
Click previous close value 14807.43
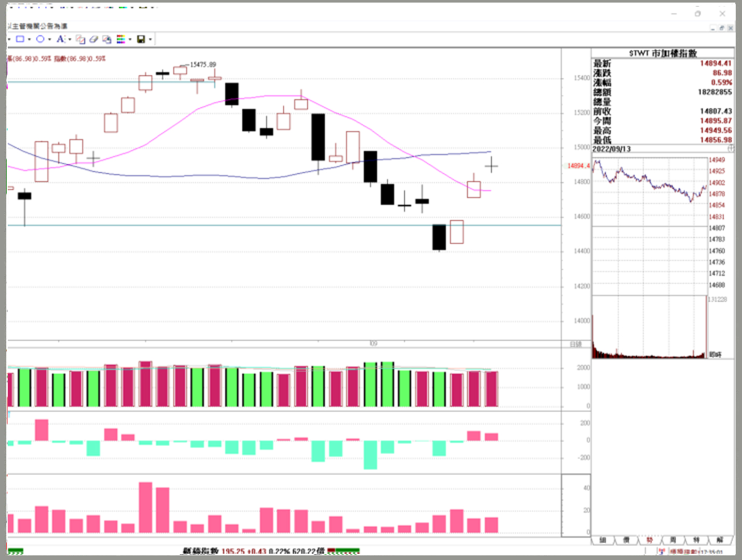click(x=716, y=111)
